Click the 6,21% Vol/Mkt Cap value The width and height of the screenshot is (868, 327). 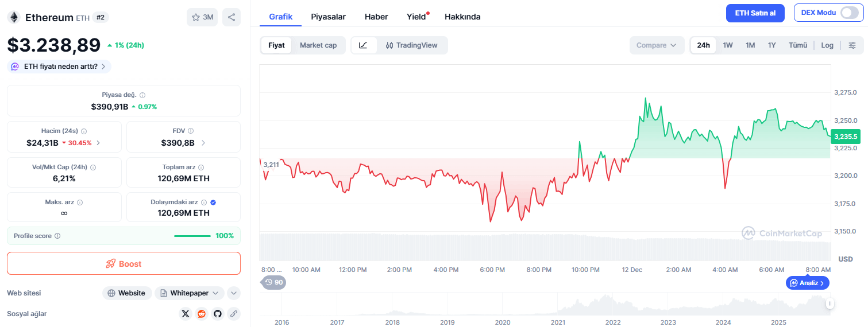pos(64,178)
